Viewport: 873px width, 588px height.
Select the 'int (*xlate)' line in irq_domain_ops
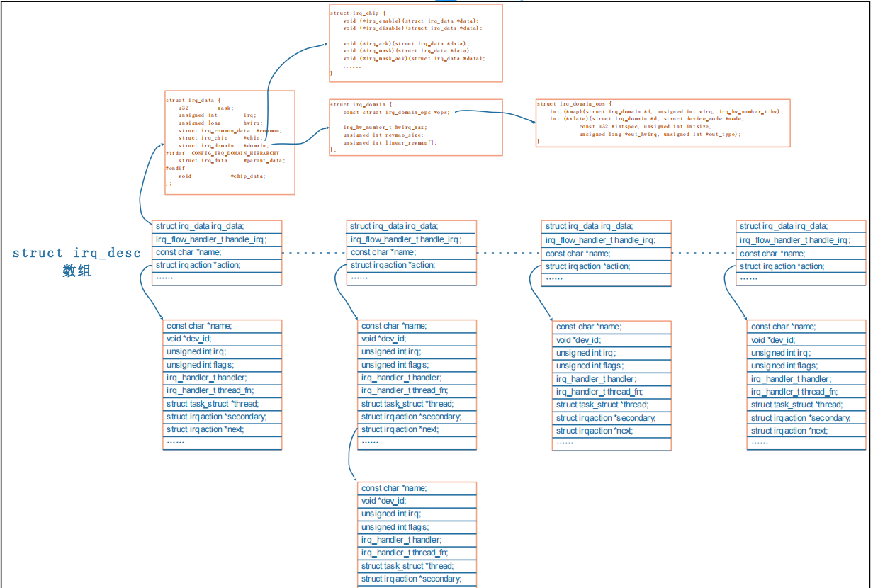click(x=647, y=118)
